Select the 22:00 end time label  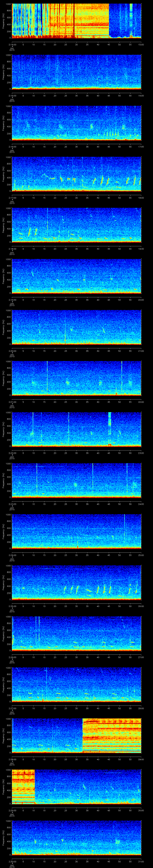(x=141, y=402)
